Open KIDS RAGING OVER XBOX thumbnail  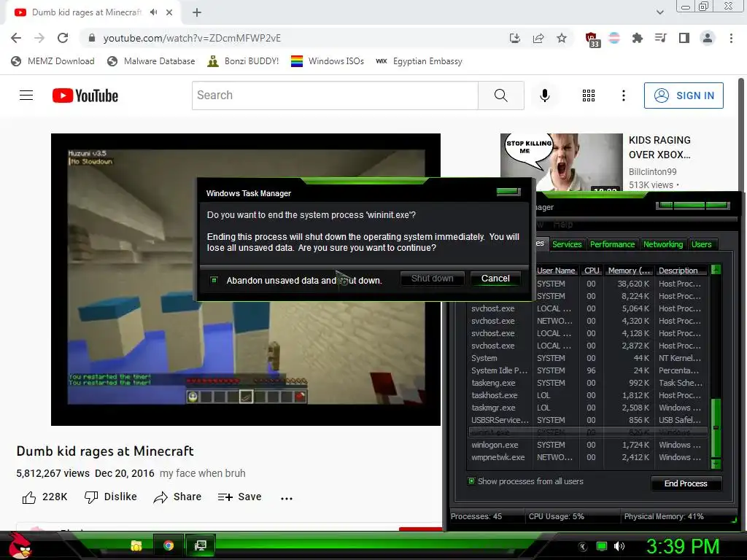click(x=561, y=162)
